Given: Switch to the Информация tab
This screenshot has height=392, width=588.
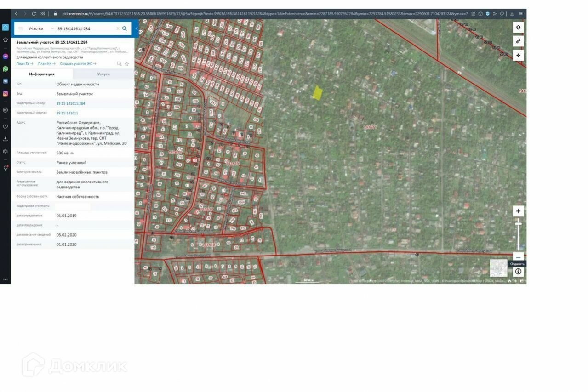Looking at the screenshot, I should (42, 74).
